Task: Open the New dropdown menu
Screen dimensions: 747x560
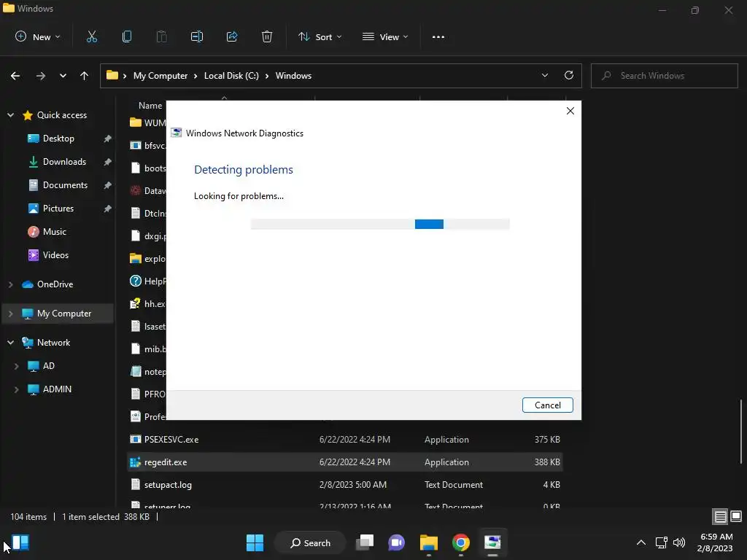Action: pyautogui.click(x=38, y=36)
